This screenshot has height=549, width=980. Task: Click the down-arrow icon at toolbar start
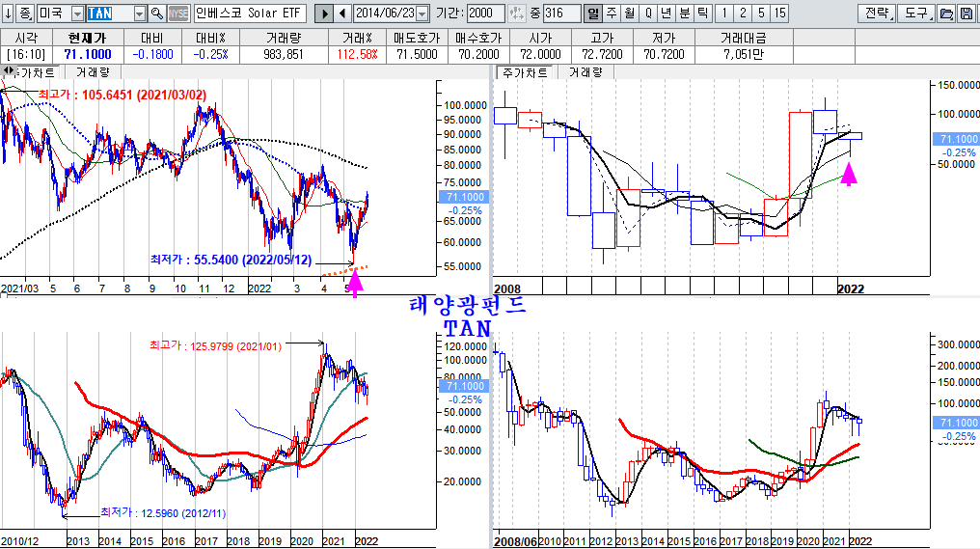[x=8, y=14]
